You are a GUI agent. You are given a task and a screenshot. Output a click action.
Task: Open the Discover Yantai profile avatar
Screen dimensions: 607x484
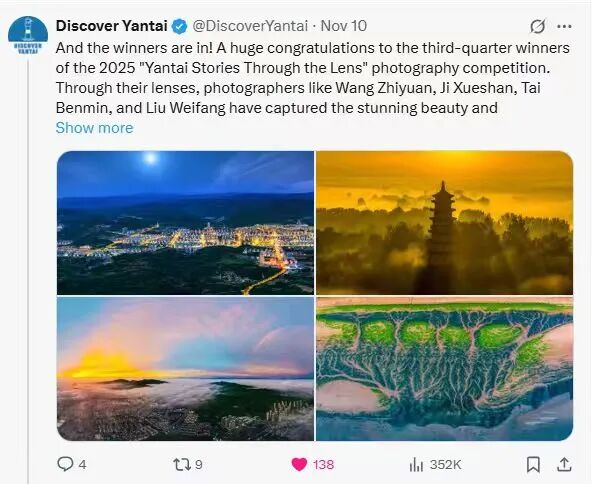28,35
